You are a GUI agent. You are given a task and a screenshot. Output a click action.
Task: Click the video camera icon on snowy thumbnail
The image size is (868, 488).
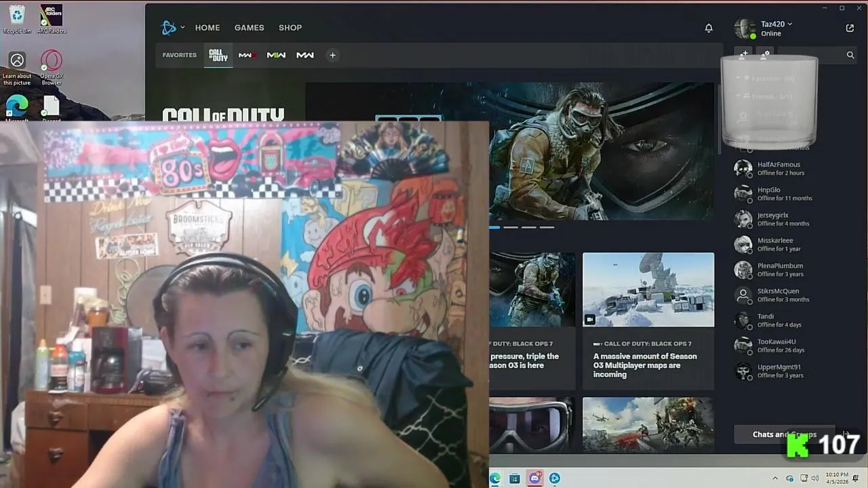pos(590,319)
